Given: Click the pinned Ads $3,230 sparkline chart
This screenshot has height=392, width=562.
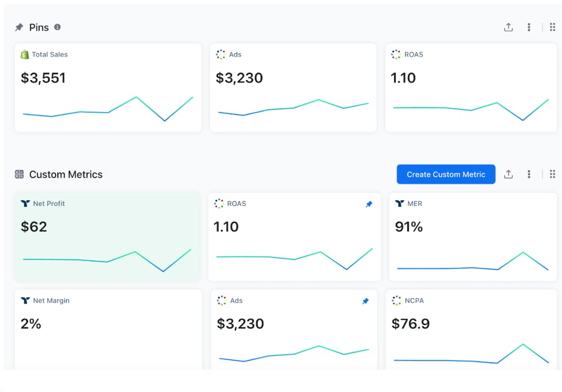Looking at the screenshot, I should 293,108.
